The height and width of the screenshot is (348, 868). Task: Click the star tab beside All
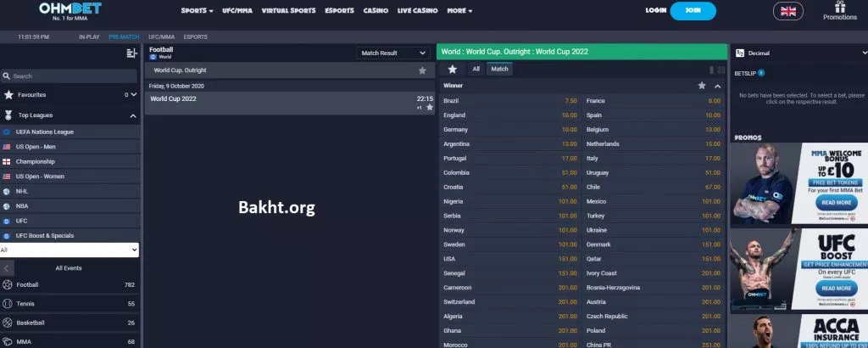(x=453, y=69)
